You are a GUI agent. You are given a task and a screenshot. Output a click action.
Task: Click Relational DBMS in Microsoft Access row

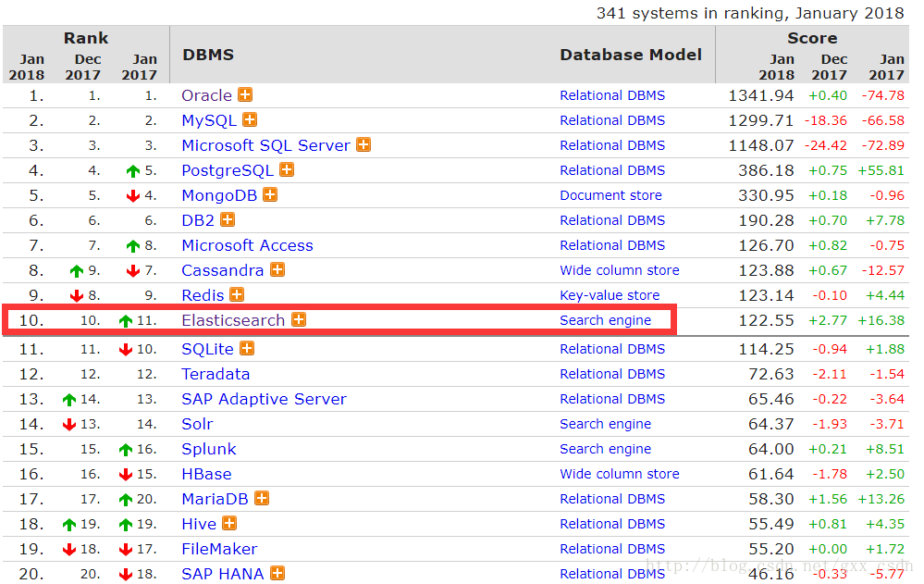[612, 245]
